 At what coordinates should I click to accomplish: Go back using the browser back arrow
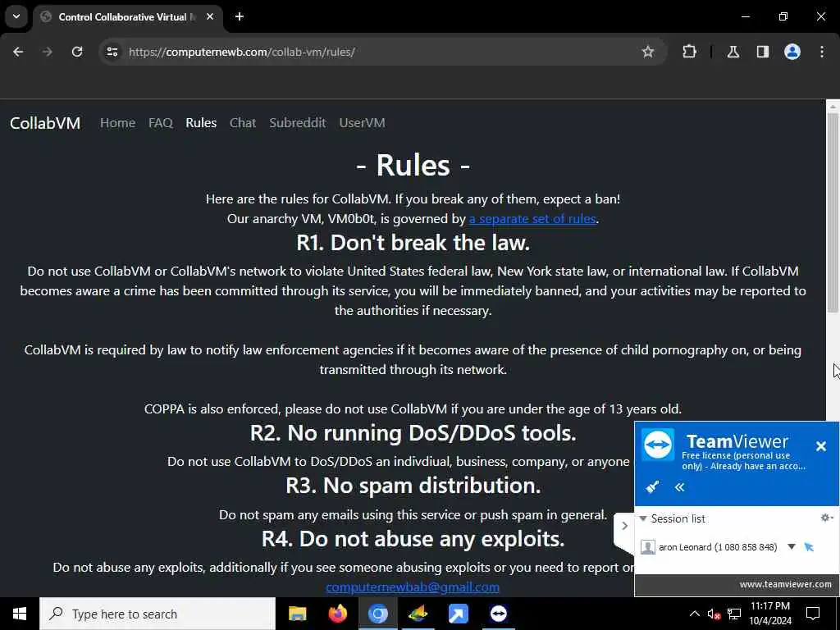pos(18,52)
